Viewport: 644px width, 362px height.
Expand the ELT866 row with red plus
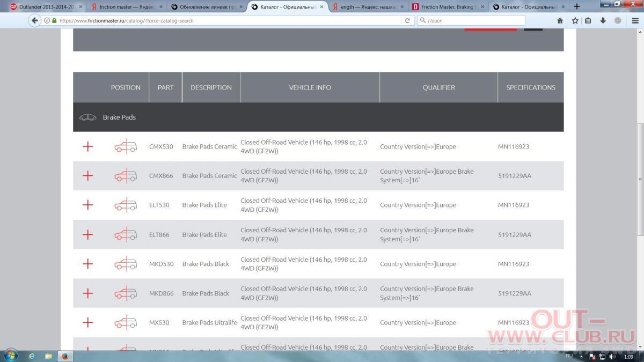[88, 234]
